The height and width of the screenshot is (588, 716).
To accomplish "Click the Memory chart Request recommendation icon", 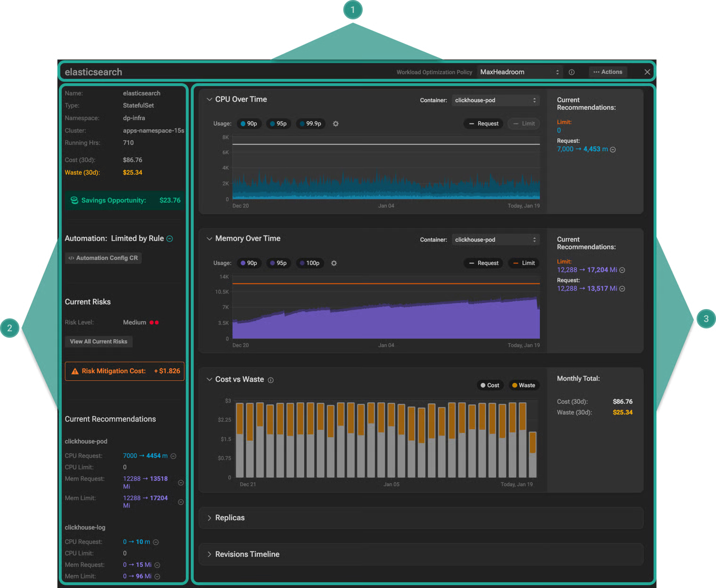I will tap(622, 289).
